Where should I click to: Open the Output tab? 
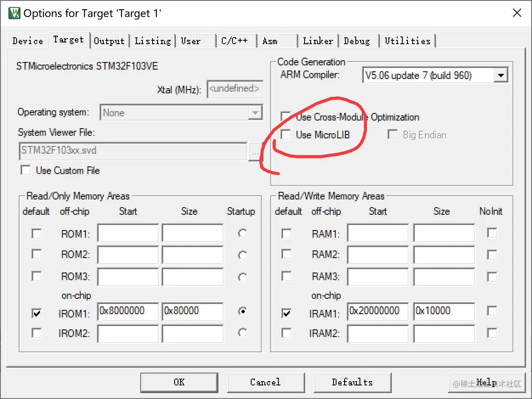pos(109,41)
